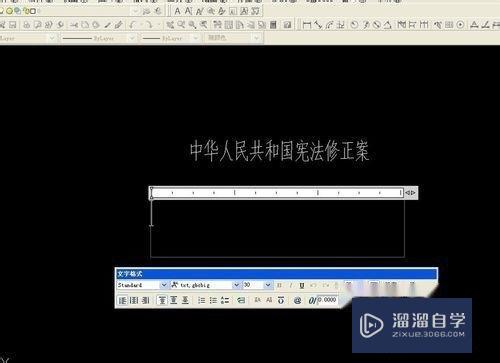The height and width of the screenshot is (363, 500).
Task: Set Middle vertical text alignment
Action: click(174, 300)
